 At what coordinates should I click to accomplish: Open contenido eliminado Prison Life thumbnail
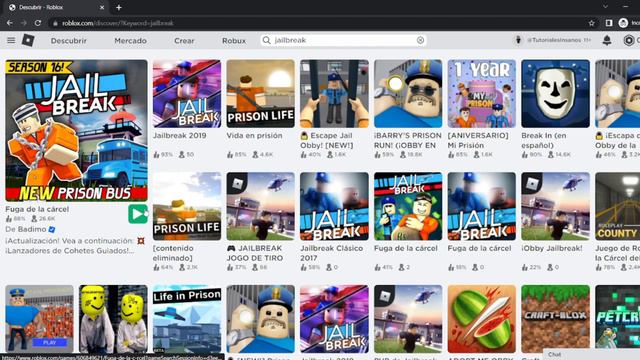click(x=187, y=206)
